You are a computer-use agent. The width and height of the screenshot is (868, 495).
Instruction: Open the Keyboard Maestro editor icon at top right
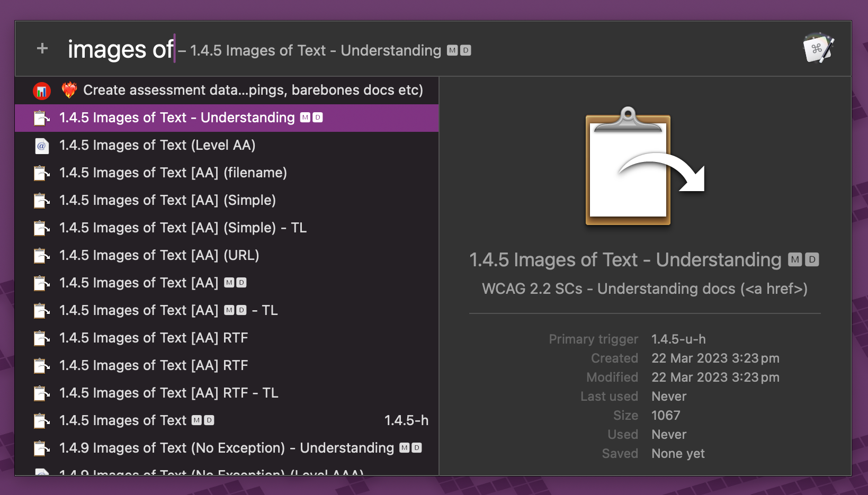(819, 48)
